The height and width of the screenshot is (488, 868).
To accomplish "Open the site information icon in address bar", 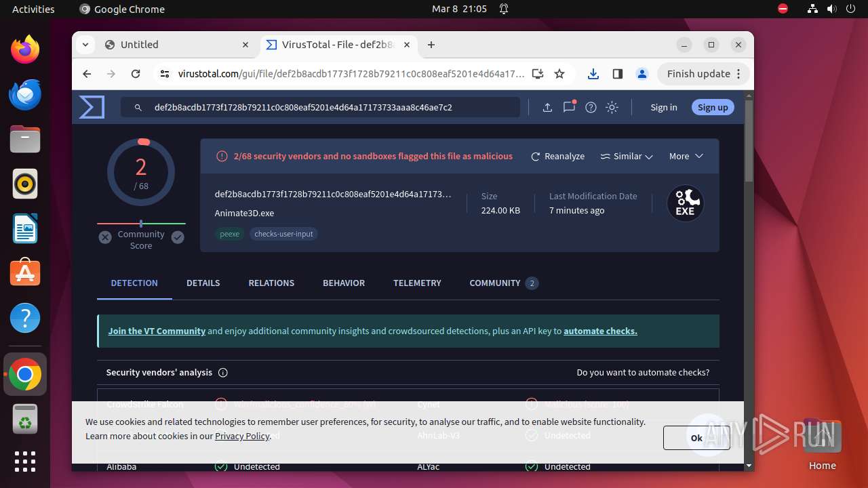I will [x=164, y=74].
